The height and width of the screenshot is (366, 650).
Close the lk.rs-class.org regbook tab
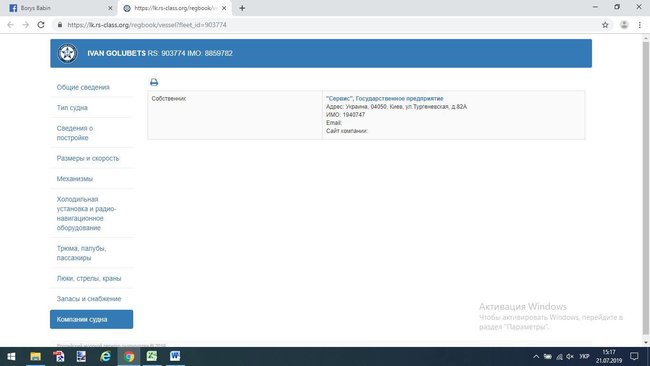click(x=224, y=8)
